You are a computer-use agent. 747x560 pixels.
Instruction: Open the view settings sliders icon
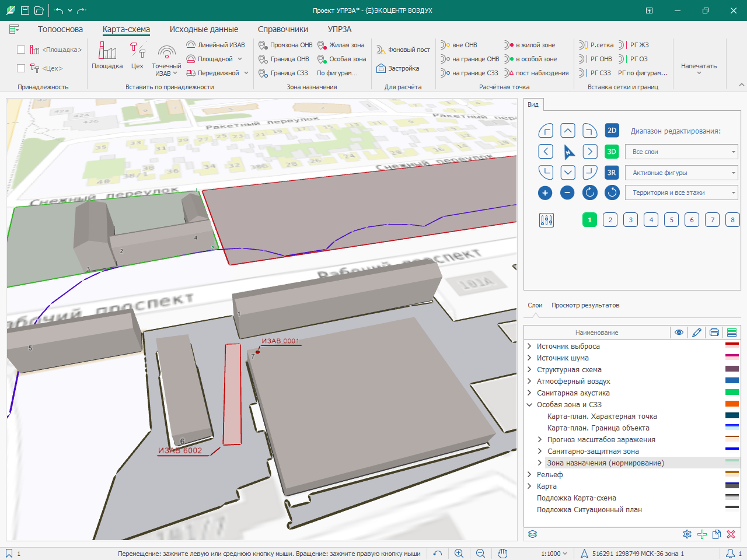point(546,220)
